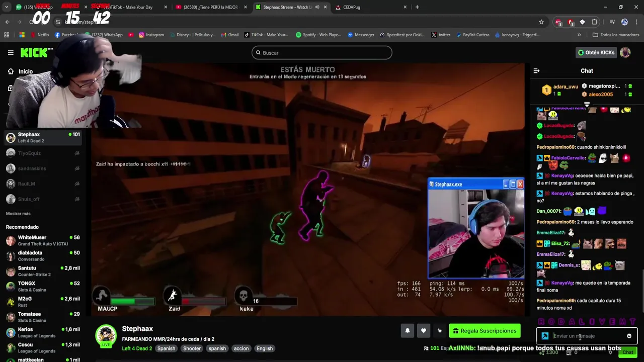Bookmark this page with the star icon
The height and width of the screenshot is (362, 644).
[541, 22]
